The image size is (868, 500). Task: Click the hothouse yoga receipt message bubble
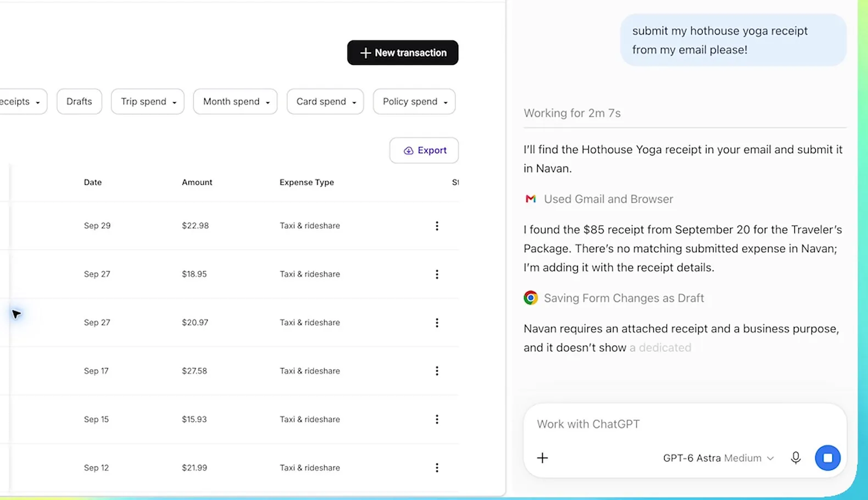[x=733, y=40]
